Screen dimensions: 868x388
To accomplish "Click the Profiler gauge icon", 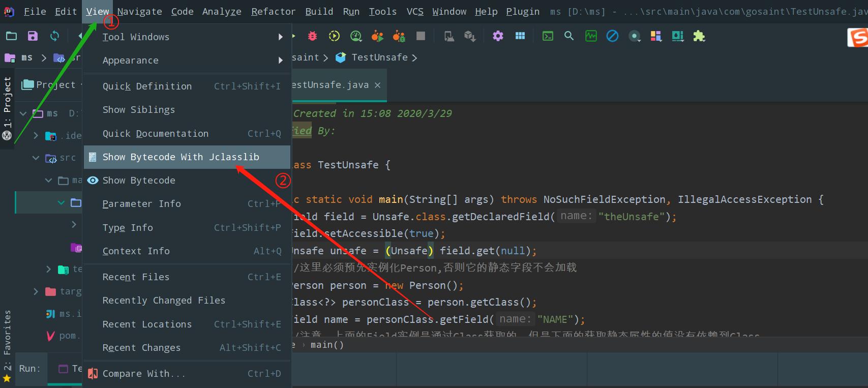I will [356, 36].
